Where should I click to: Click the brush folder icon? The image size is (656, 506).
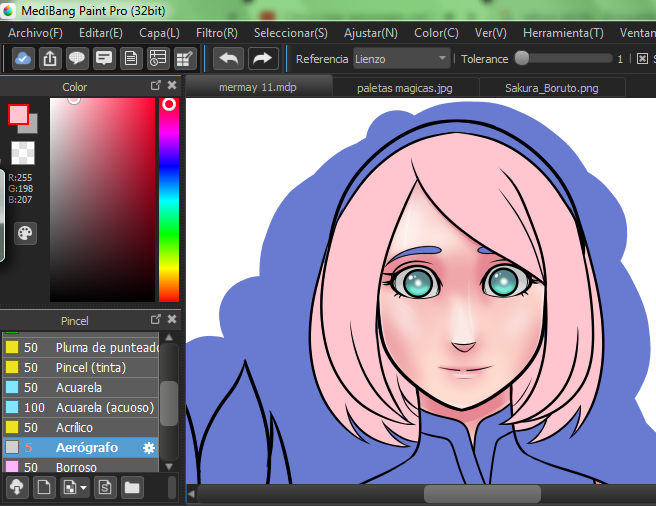pyautogui.click(x=132, y=488)
